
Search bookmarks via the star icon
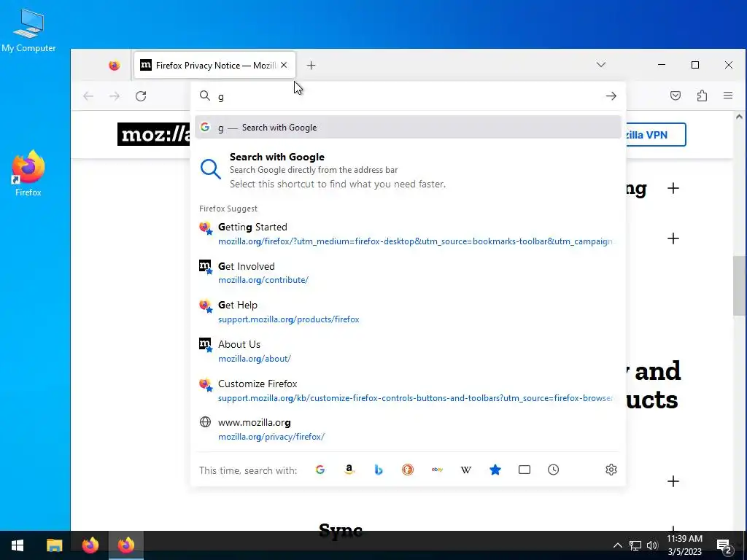(x=495, y=470)
